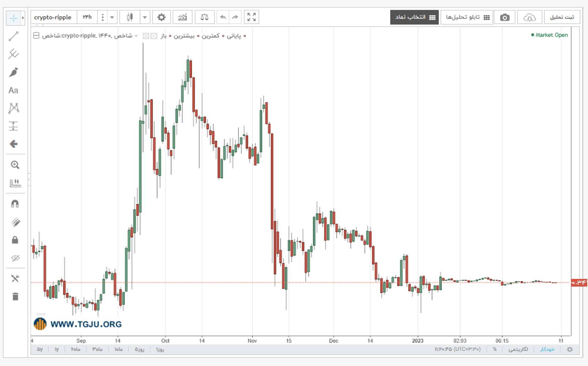Click the انتخاب نماد symbol selection button
This screenshot has width=588, height=366.
(414, 17)
